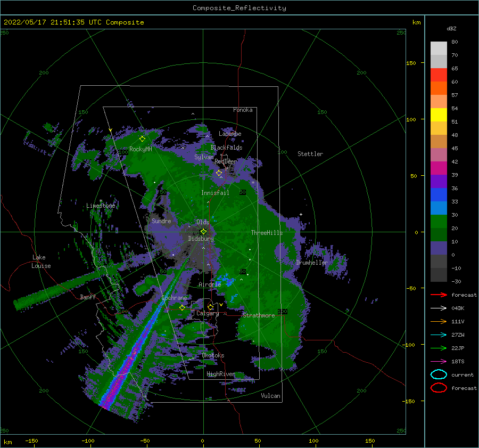This screenshot has height=448, width=479.
Task: Click the white 04DK arrow legend icon
Action: (x=439, y=308)
